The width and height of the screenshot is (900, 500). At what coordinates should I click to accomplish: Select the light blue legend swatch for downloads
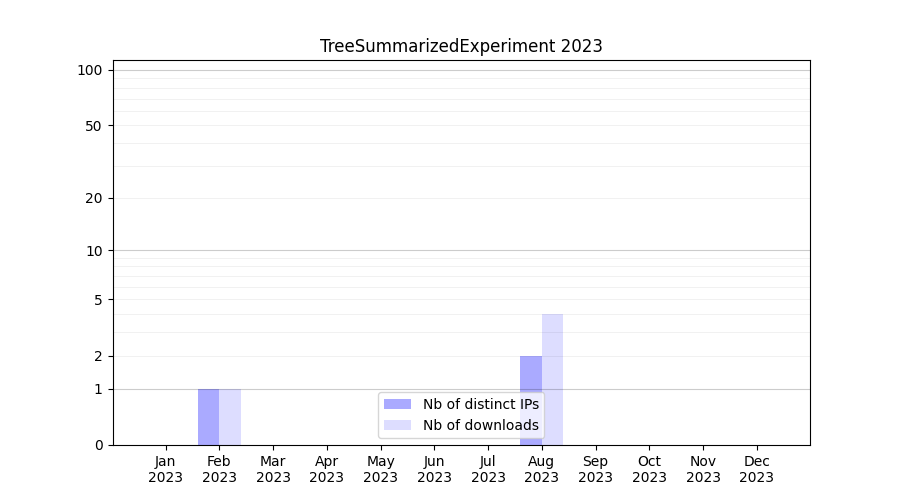[x=397, y=425]
